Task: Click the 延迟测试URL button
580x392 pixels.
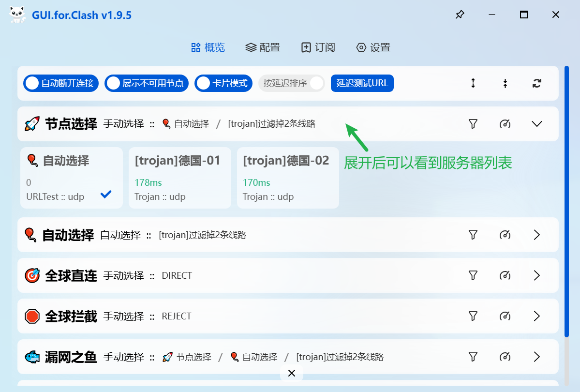Action: (362, 83)
